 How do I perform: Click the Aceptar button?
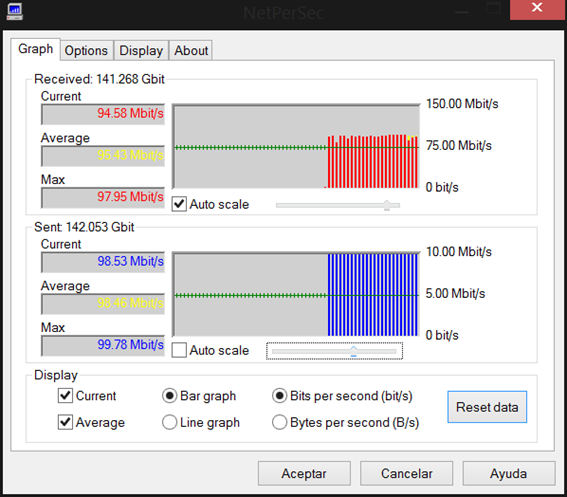(304, 473)
